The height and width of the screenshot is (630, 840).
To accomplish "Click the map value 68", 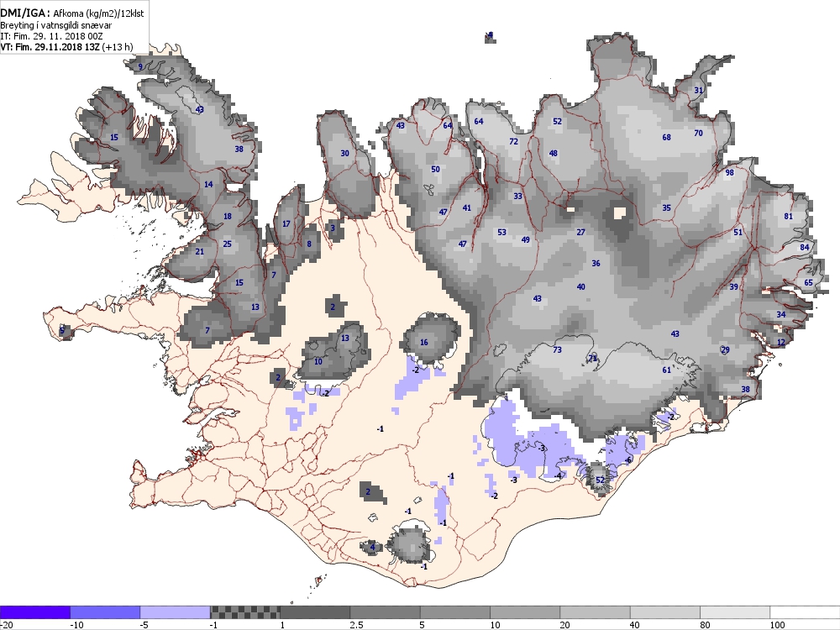I will pos(666,137).
